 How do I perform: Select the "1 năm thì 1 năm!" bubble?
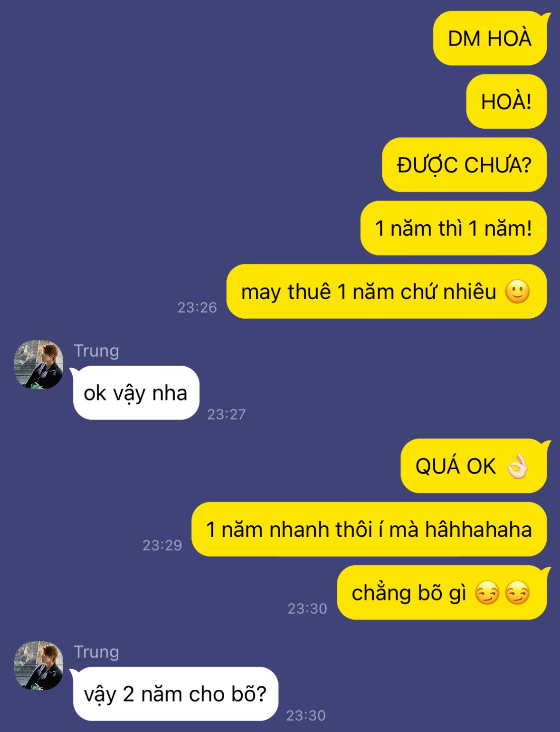tap(454, 228)
